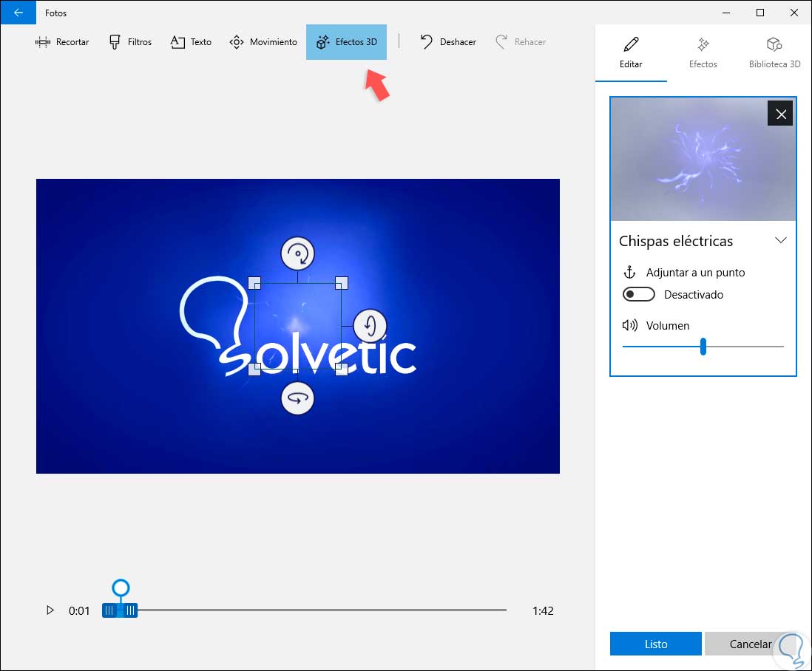Remove the Chispas eléctricas effect with X

point(780,114)
